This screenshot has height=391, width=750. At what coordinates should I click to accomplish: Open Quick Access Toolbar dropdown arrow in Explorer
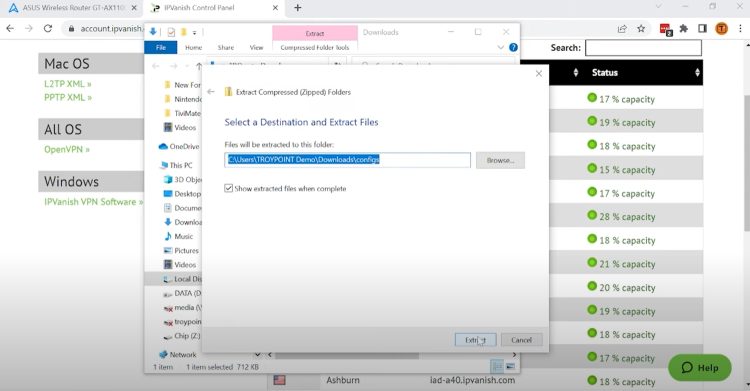(194, 33)
